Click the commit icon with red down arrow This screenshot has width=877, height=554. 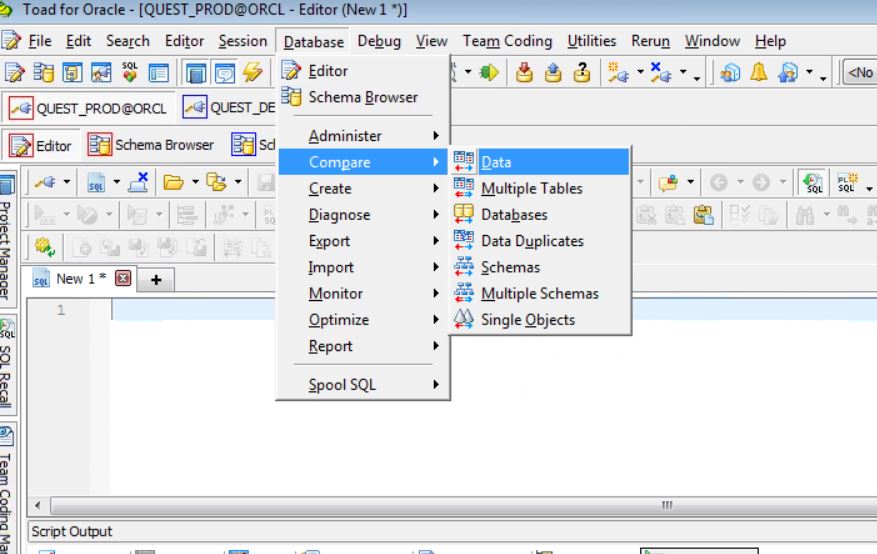525,72
